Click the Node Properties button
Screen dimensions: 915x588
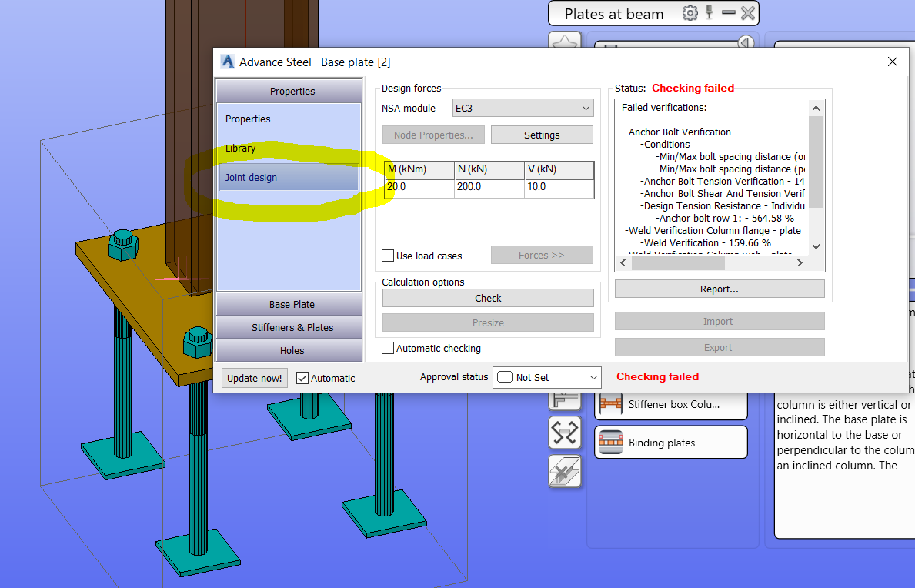(433, 135)
